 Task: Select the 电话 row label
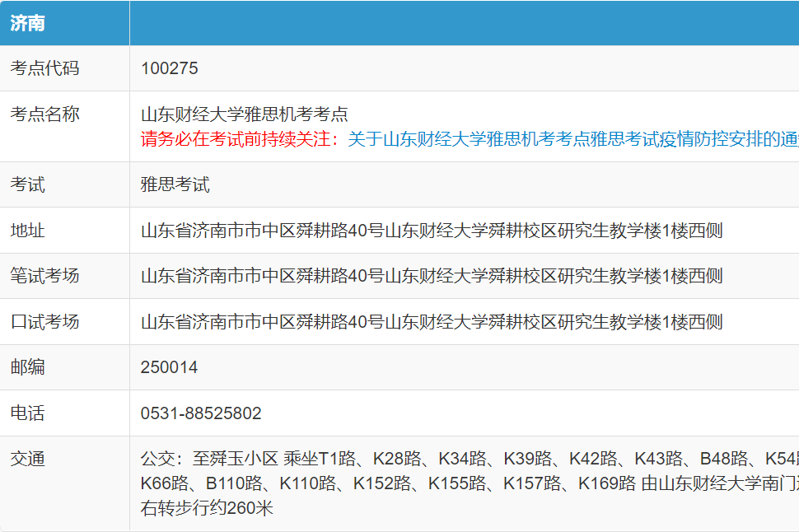click(27, 413)
